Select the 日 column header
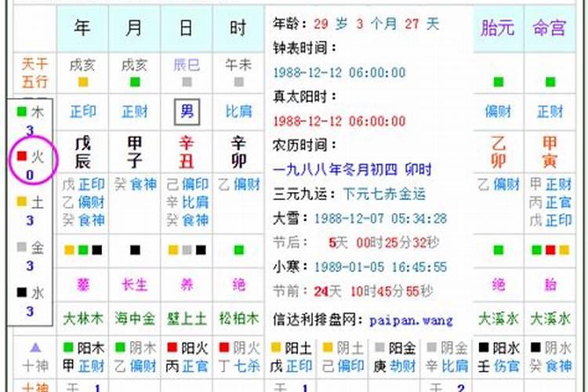This screenshot has width=588, height=392. point(187,27)
